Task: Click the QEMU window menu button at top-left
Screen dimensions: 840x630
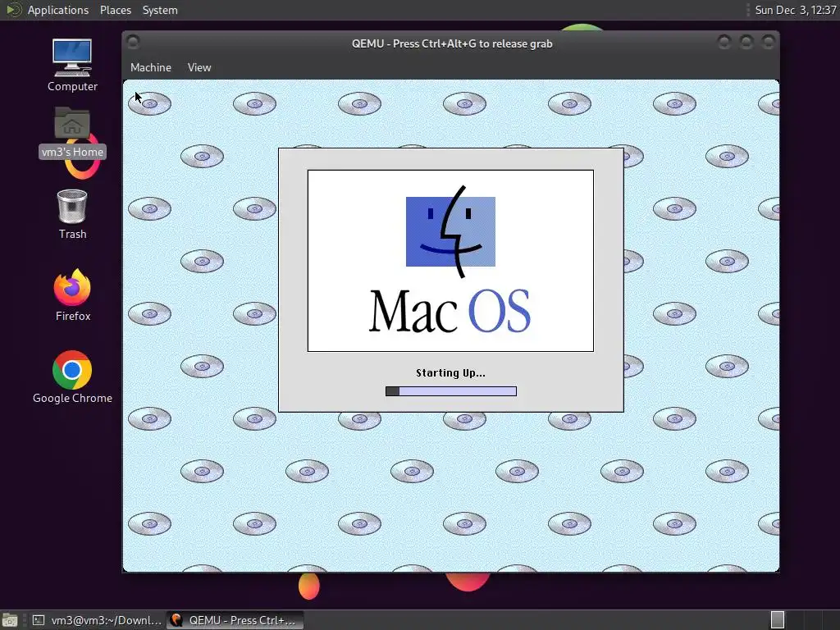Action: pyautogui.click(x=134, y=42)
